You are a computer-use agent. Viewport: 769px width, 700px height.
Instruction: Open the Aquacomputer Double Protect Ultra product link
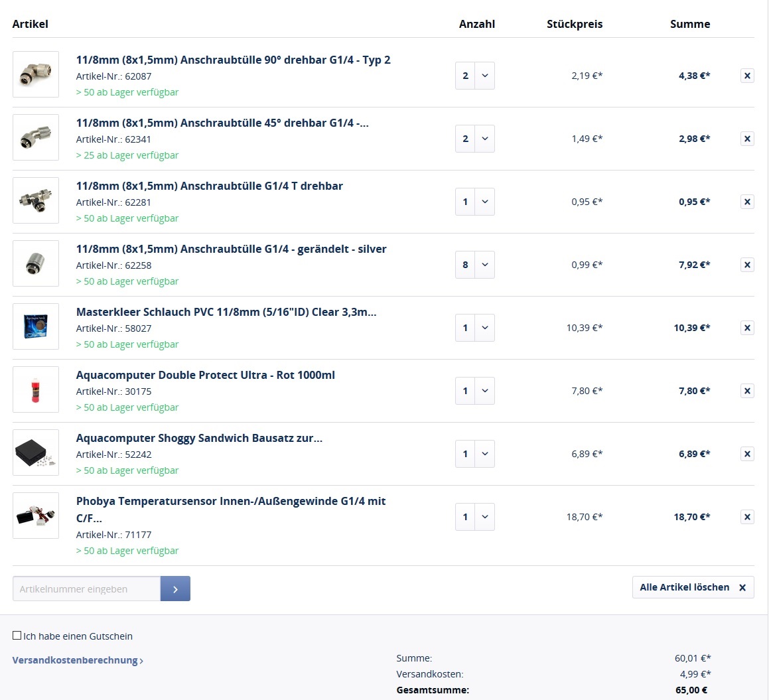[206, 375]
